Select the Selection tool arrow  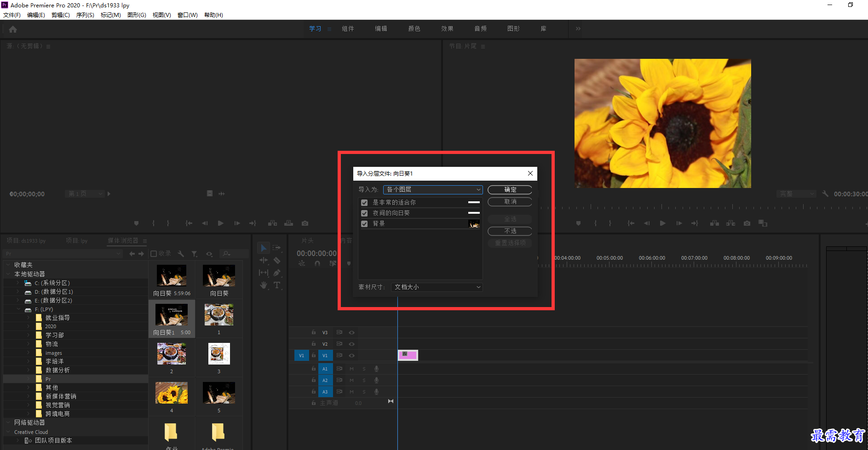click(x=264, y=248)
